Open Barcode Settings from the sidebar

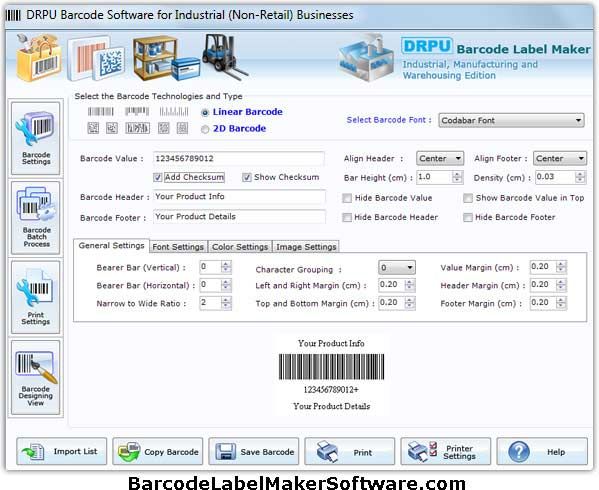tap(36, 138)
